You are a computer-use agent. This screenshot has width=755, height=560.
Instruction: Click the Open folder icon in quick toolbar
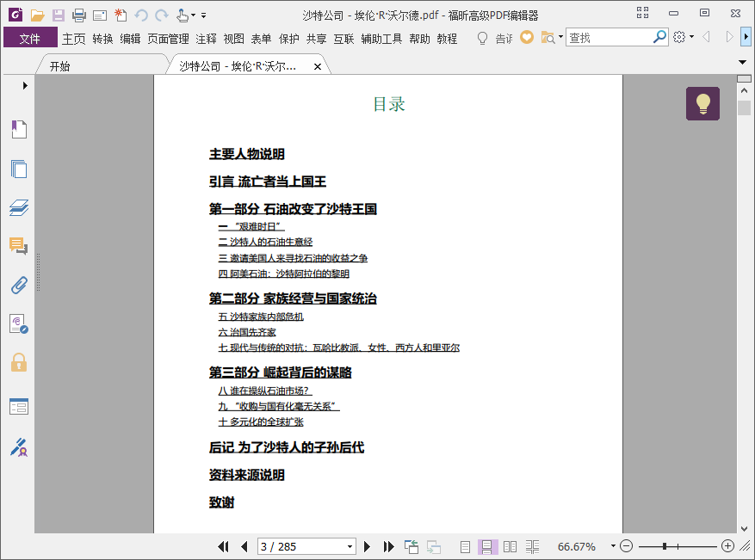click(x=37, y=15)
